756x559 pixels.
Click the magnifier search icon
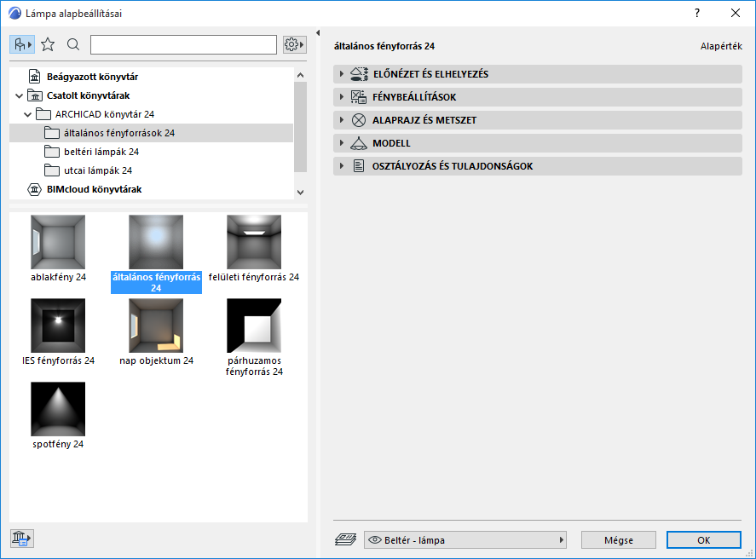(x=73, y=45)
